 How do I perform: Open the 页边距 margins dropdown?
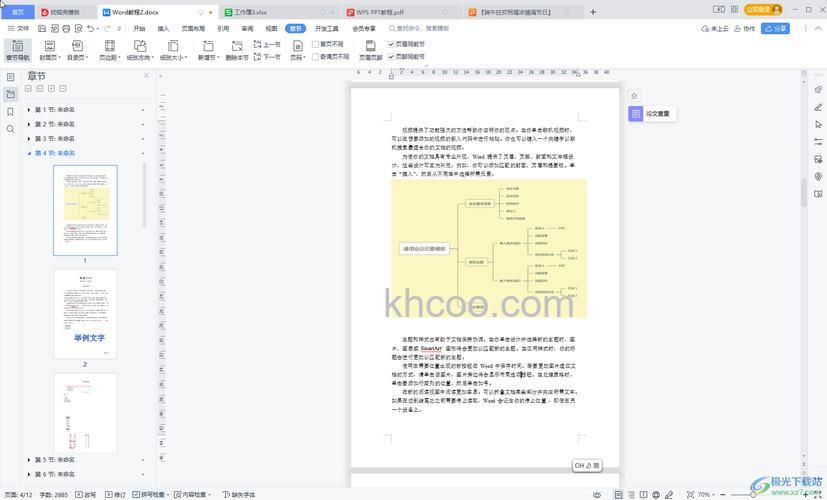pyautogui.click(x=110, y=50)
